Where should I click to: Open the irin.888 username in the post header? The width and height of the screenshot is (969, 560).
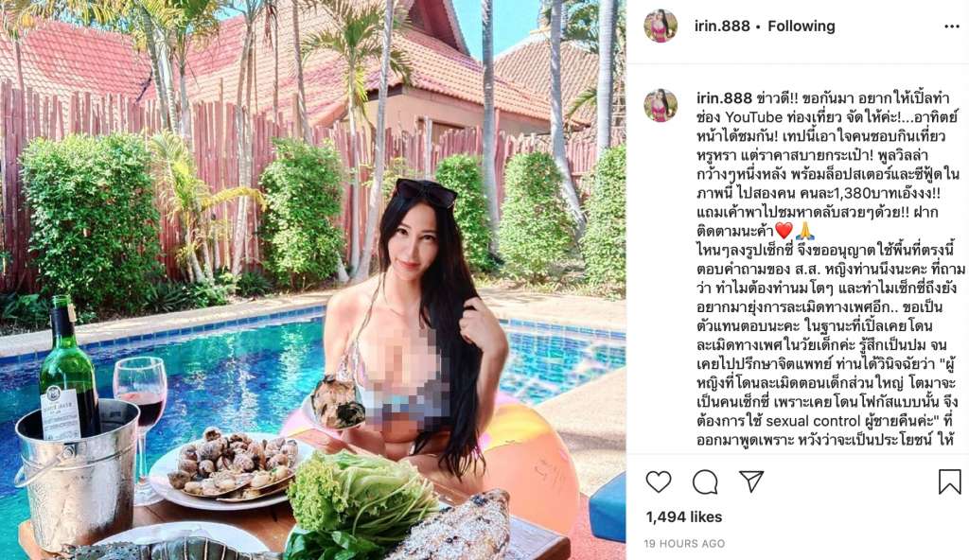(x=722, y=26)
